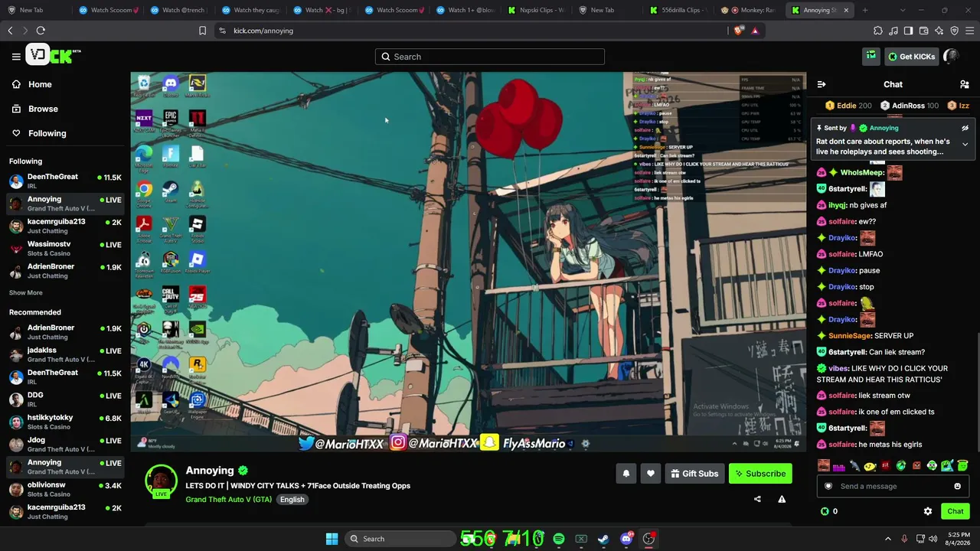Click the stream video player
980x551 pixels.
[x=468, y=262]
